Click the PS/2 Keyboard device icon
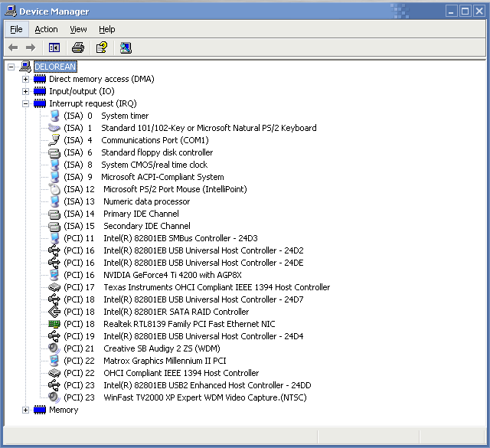490x448 pixels. (54, 128)
